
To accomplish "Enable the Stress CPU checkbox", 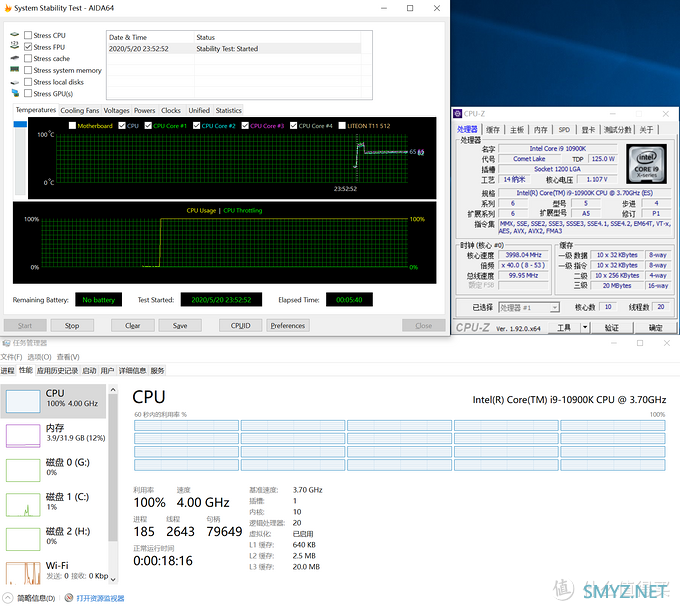I will coord(28,35).
